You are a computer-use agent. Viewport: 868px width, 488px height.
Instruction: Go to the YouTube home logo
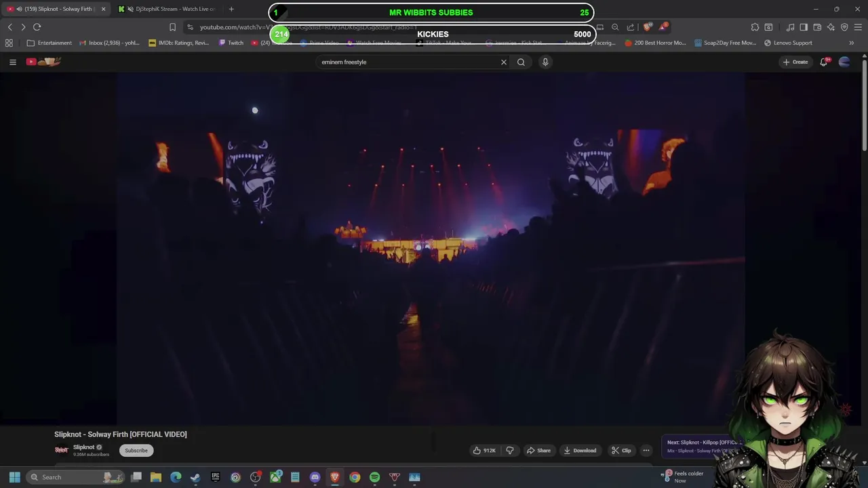pyautogui.click(x=44, y=62)
